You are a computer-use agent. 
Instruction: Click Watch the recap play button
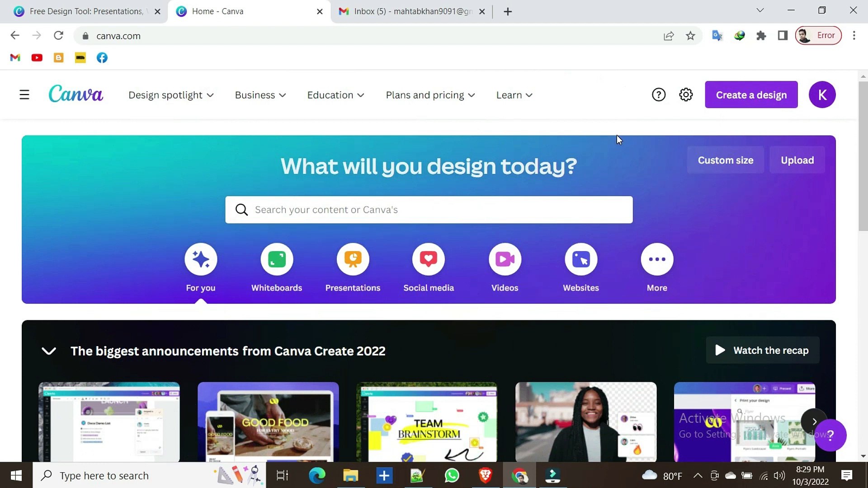(762, 350)
